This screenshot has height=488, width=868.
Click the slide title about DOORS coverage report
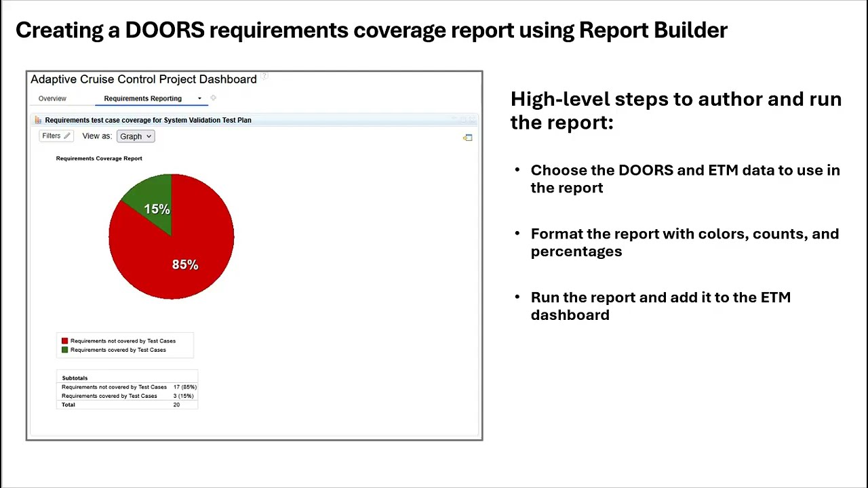[x=372, y=30]
